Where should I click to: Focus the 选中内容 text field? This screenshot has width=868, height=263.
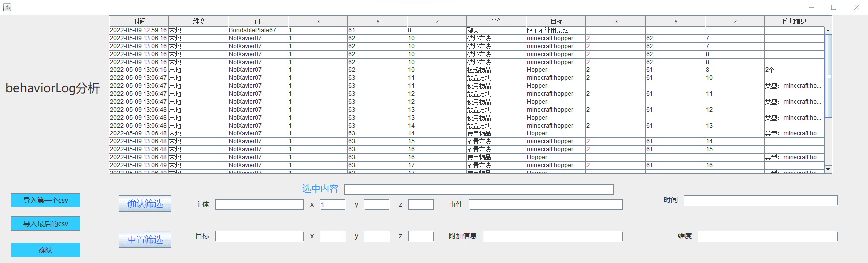tap(479, 190)
